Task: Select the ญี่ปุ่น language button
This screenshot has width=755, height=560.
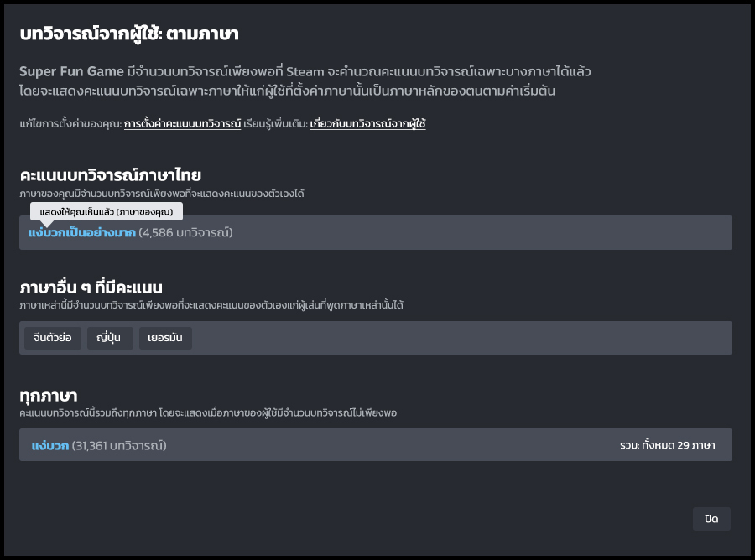Action: pyautogui.click(x=110, y=338)
